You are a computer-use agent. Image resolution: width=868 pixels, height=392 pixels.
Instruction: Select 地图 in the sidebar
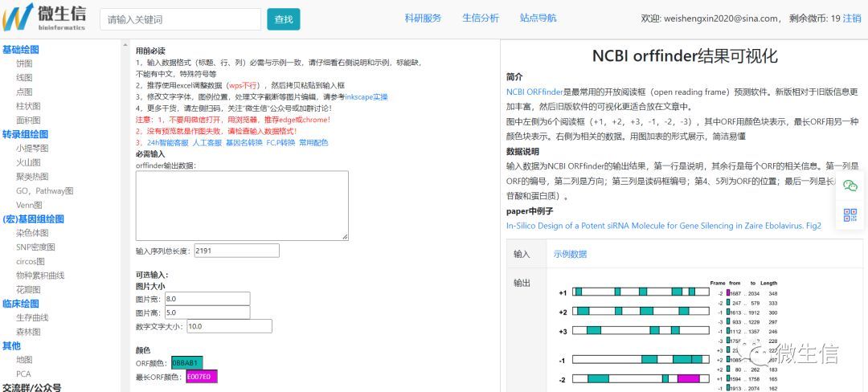point(24,360)
